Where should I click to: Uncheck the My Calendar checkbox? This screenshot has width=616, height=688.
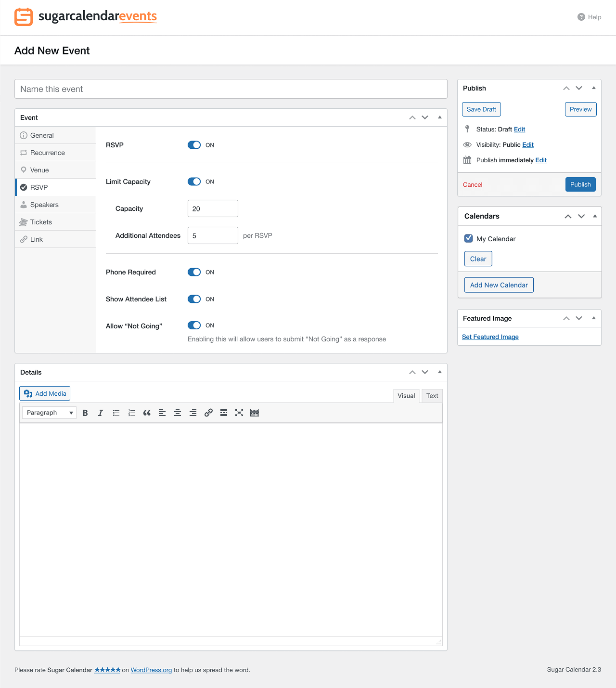468,238
